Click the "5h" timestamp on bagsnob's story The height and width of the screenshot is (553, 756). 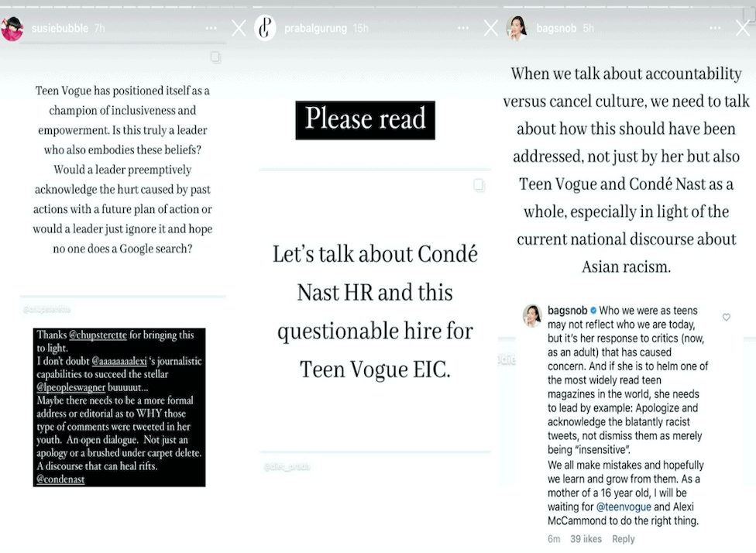tap(588, 29)
